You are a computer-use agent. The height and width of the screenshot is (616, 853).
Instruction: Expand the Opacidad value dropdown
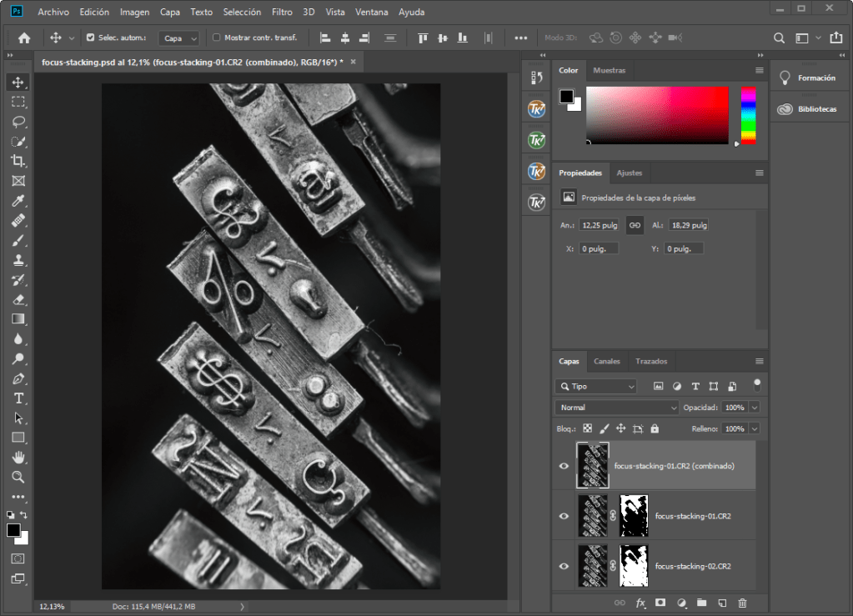pyautogui.click(x=755, y=408)
